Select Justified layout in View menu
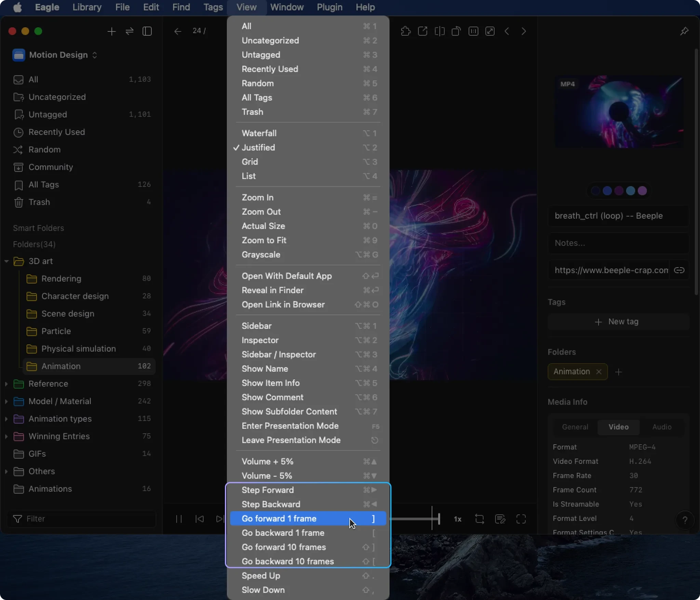Viewport: 700px width, 600px height. click(308, 147)
